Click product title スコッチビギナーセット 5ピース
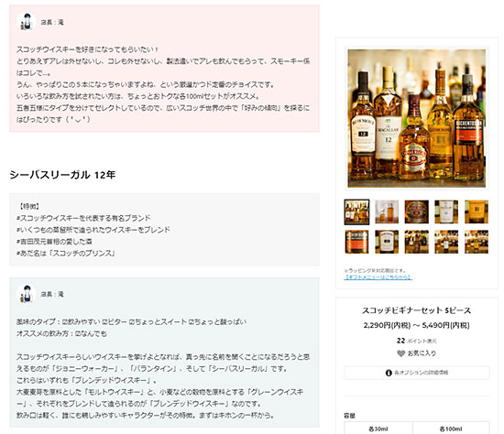Viewport: 504px width, 434px height. click(417, 310)
